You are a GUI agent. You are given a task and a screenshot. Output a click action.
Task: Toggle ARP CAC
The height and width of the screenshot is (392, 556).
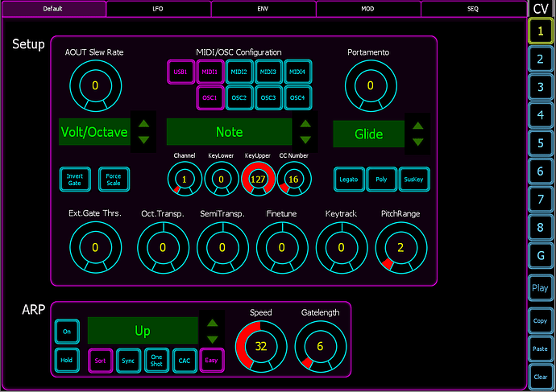click(x=185, y=361)
